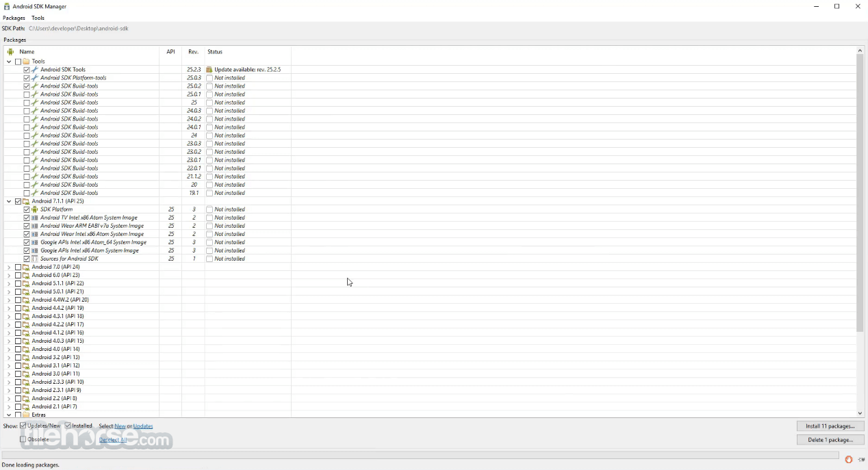Screen dimensions: 868x470
Task: Open the SDK Manager log via the status bar icon
Action: 862,460
